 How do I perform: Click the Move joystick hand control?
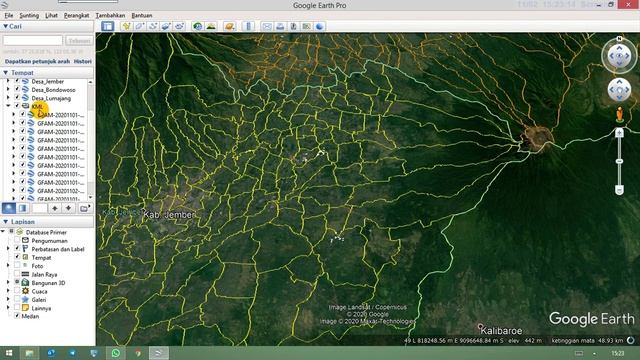[x=619, y=90]
